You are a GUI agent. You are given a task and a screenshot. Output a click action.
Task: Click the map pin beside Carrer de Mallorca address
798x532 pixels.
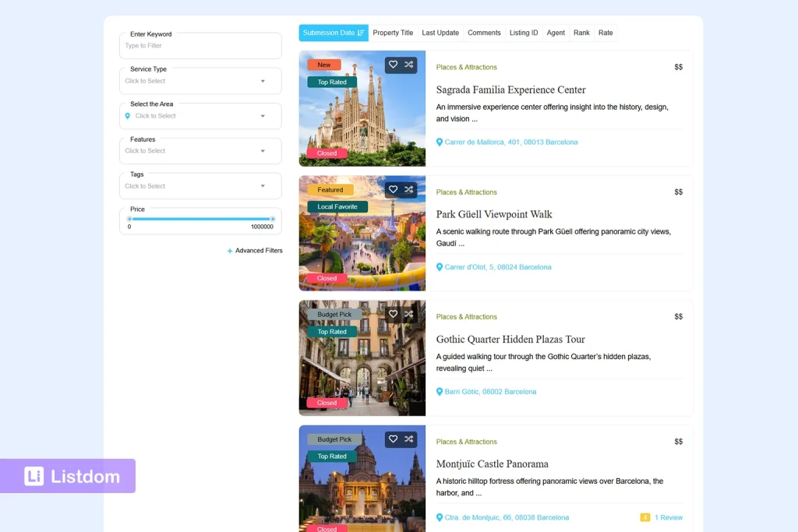coord(440,142)
